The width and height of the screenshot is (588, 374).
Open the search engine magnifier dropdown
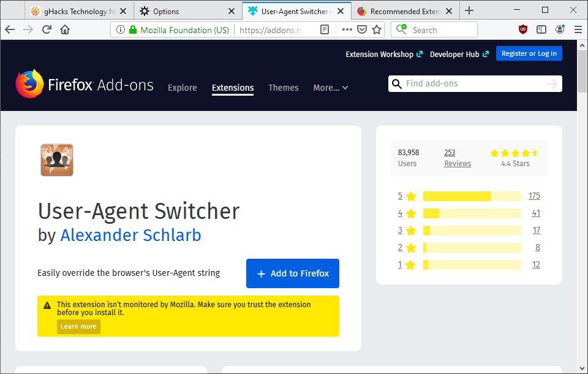coord(402,29)
